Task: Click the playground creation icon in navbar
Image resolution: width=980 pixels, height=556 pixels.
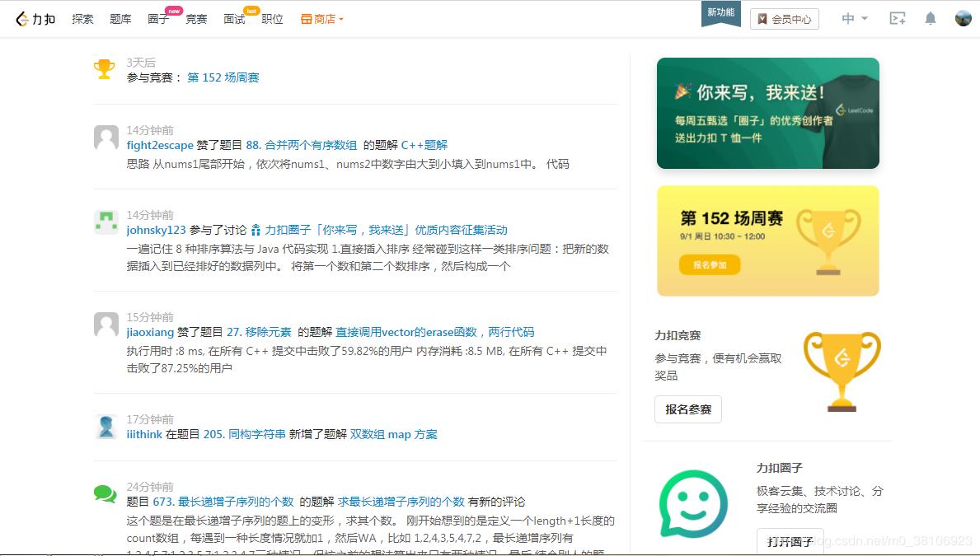Action: click(897, 17)
